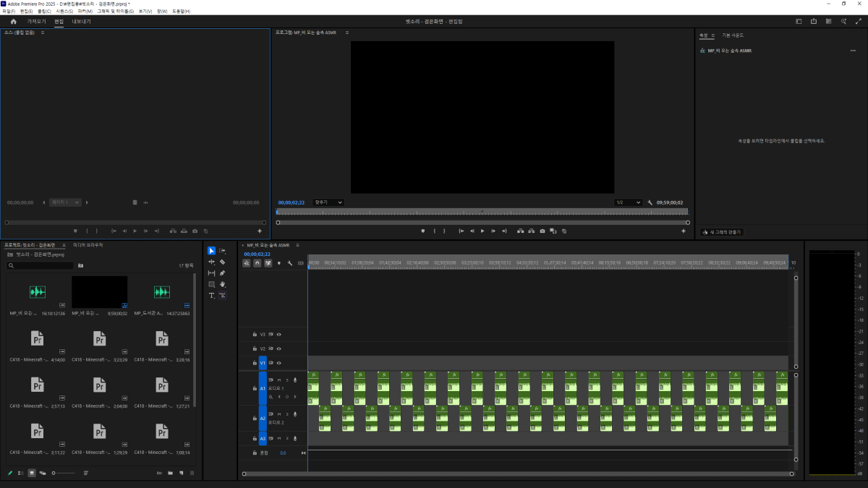Open Program monitor panel menu
Viewport: 868px width, 488px height.
pos(347,33)
